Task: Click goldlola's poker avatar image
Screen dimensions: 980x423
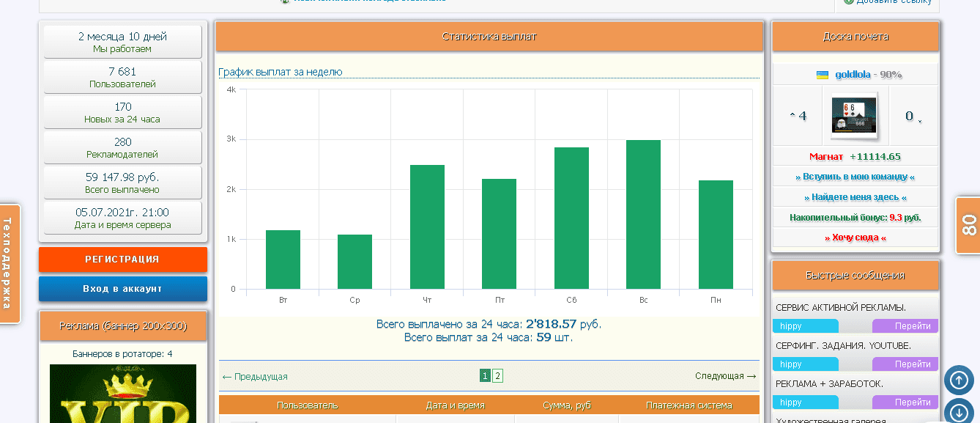Action: click(854, 116)
